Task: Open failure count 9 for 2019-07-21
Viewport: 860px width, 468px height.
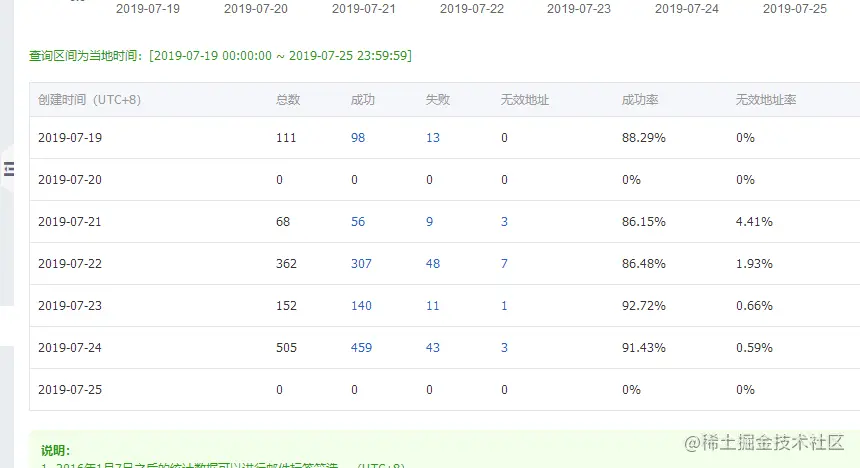Action: [429, 222]
